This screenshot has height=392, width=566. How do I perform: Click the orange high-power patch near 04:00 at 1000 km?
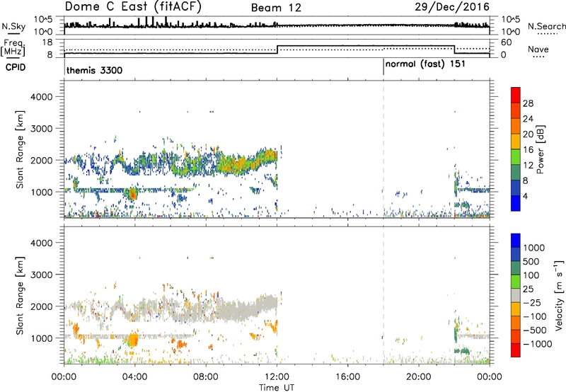132,194
